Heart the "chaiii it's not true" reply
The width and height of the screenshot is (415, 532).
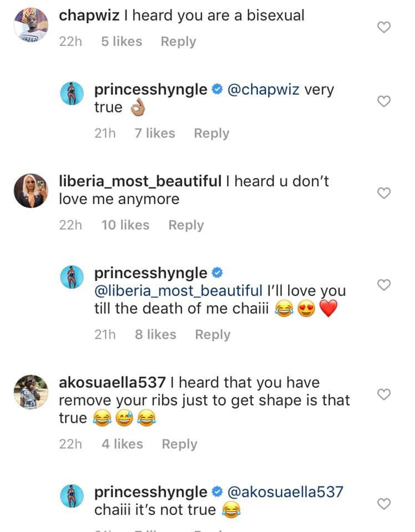[x=384, y=503]
